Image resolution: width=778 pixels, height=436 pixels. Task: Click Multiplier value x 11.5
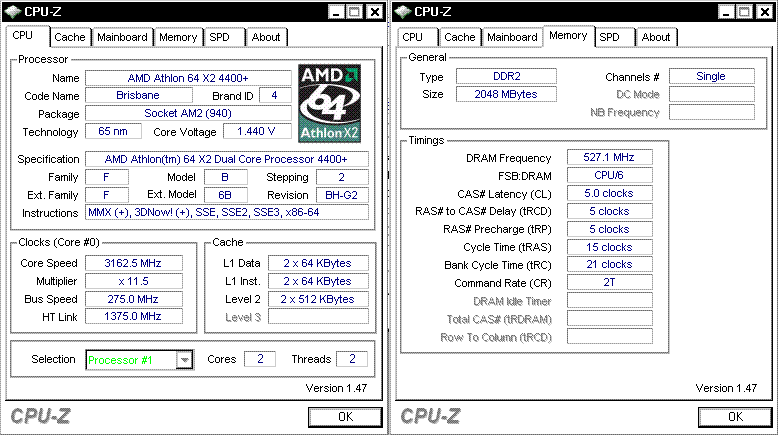(133, 281)
